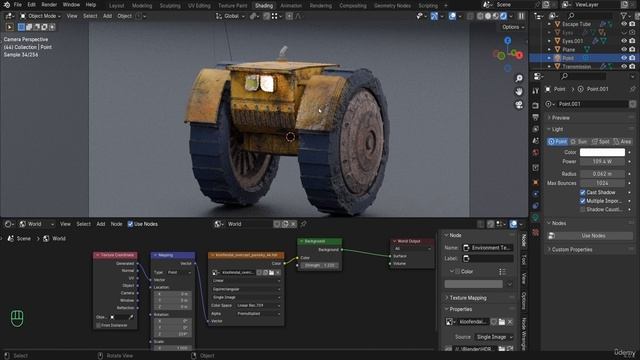Open file browser icon in Environment Texture node
The width and height of the screenshot is (640, 360).
click(x=271, y=272)
